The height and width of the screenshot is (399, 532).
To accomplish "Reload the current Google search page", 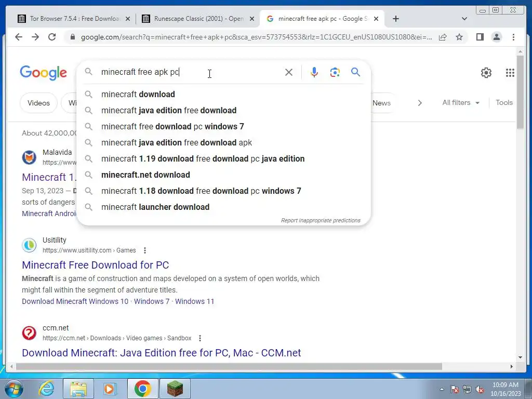I will [x=52, y=37].
